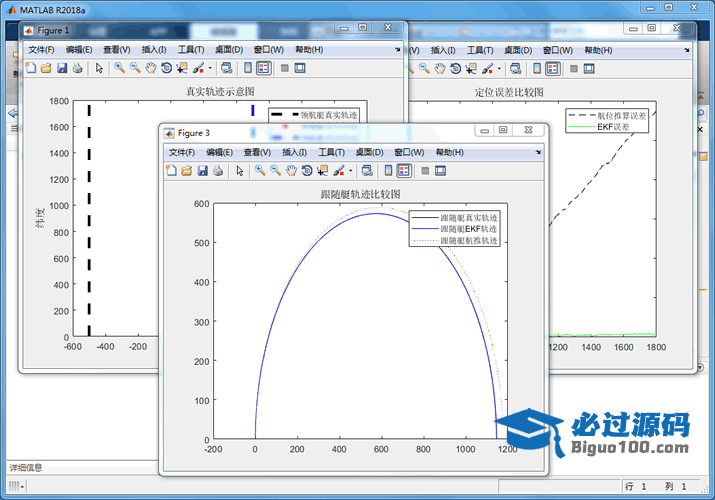Toggle Insert Legend in right figure toolbar
The image size is (715, 500).
click(x=553, y=69)
